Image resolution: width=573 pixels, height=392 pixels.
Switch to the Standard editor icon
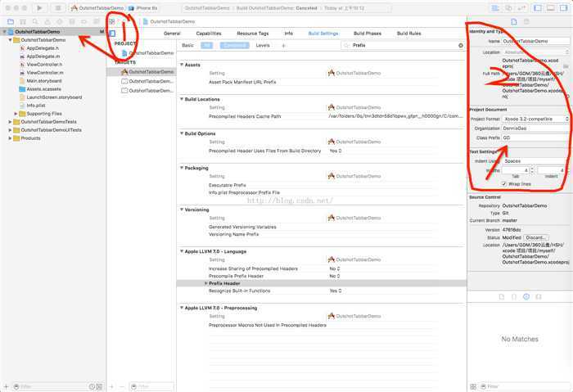(495, 7)
